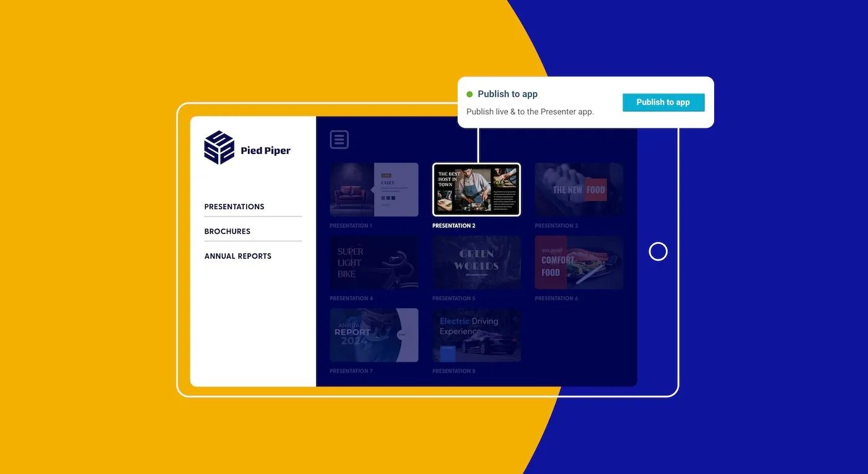Click the Presentation 2 caption
Image resolution: width=868 pixels, height=474 pixels.
point(454,226)
